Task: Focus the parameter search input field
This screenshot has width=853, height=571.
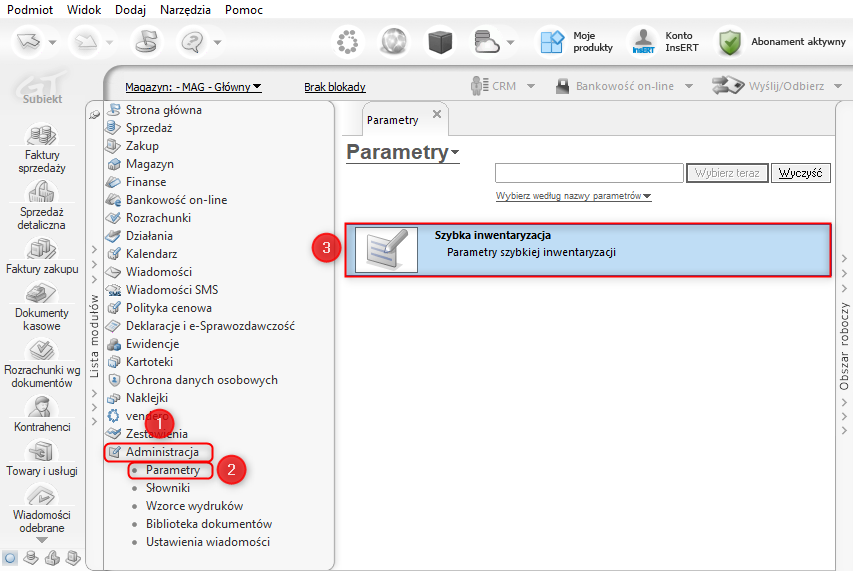Action: tap(589, 173)
